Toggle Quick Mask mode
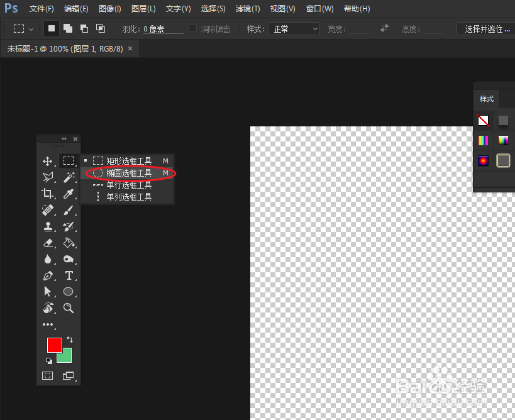The height and width of the screenshot is (420, 515). pyautogui.click(x=48, y=375)
